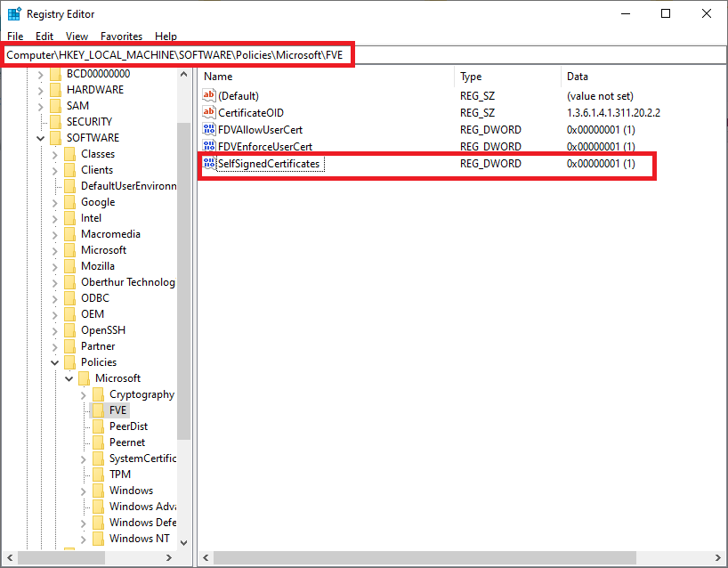Image resolution: width=728 pixels, height=568 pixels.
Task: Click the FDVAllowUserCert DWORD icon
Action: click(x=209, y=130)
